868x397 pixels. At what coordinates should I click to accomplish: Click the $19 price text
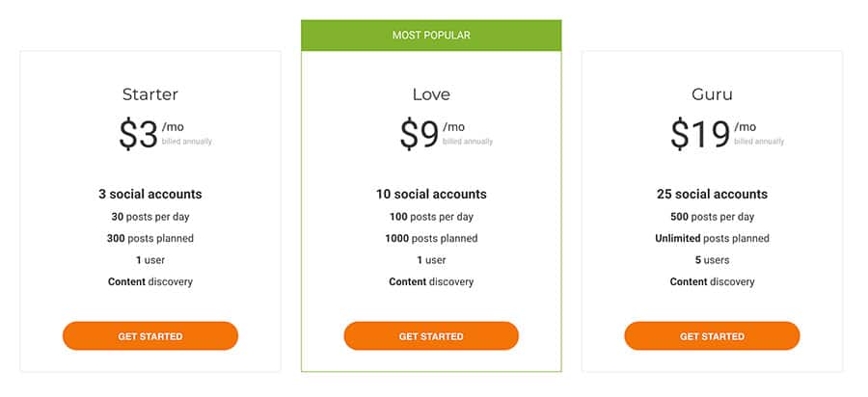tap(700, 134)
